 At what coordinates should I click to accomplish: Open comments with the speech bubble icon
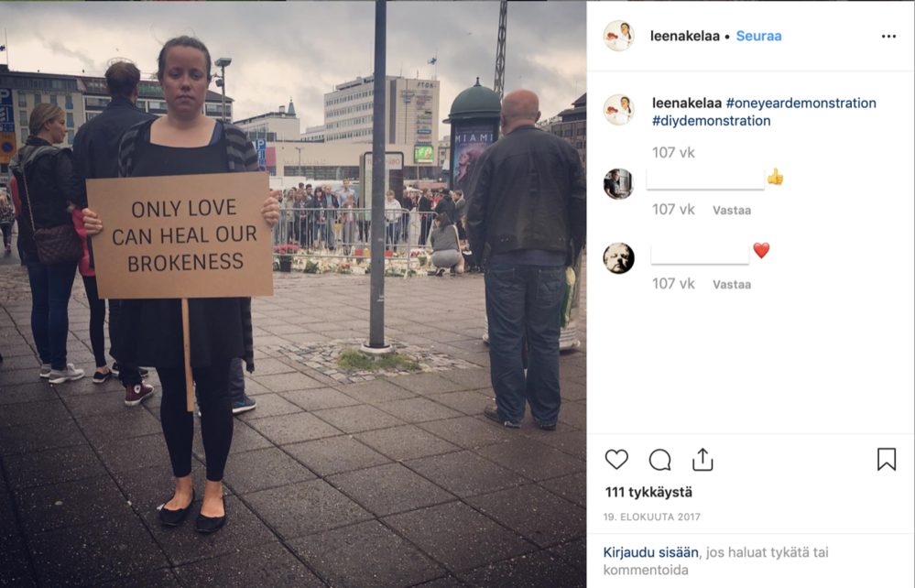click(660, 460)
